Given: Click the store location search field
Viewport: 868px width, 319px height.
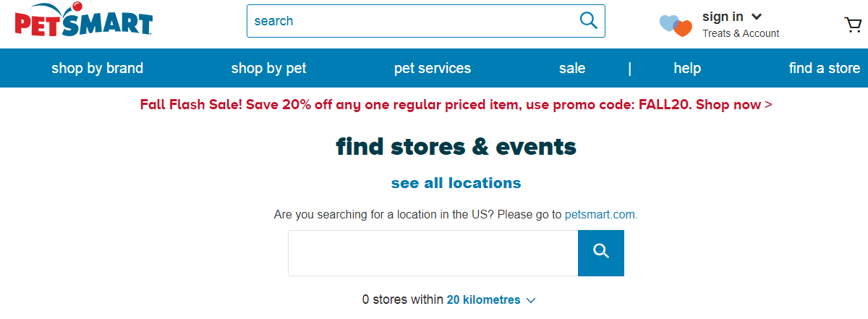Looking at the screenshot, I should [433, 253].
